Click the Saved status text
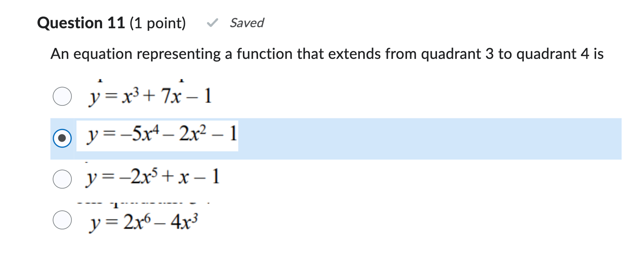The image size is (644, 270). pos(247,23)
